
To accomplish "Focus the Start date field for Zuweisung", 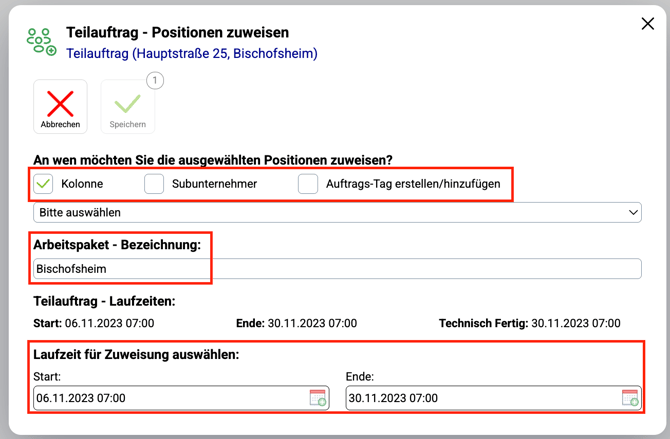I will click(170, 398).
